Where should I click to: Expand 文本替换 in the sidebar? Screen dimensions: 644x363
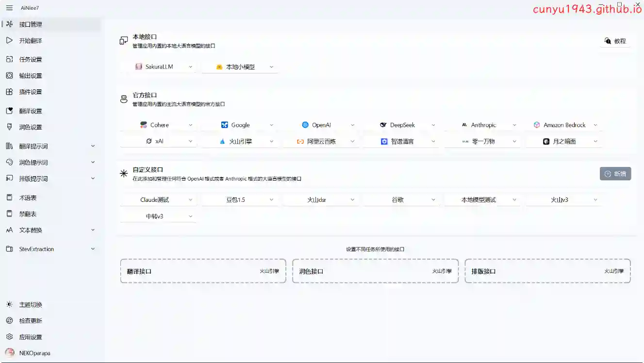(93, 230)
